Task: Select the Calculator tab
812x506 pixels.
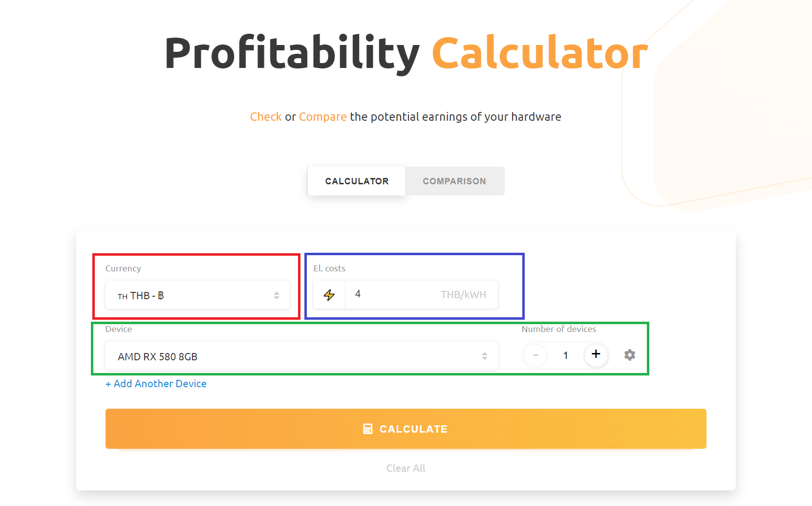Action: tap(357, 181)
